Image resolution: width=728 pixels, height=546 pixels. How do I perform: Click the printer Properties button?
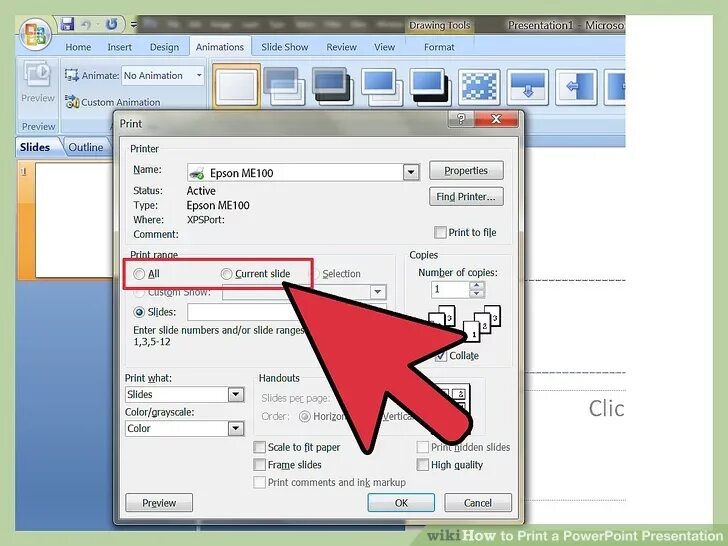[x=466, y=170]
